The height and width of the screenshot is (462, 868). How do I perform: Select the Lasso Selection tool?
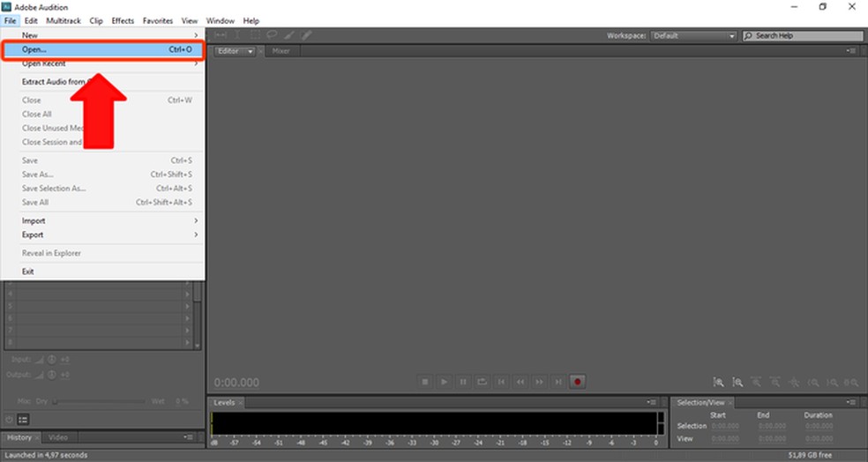point(272,35)
